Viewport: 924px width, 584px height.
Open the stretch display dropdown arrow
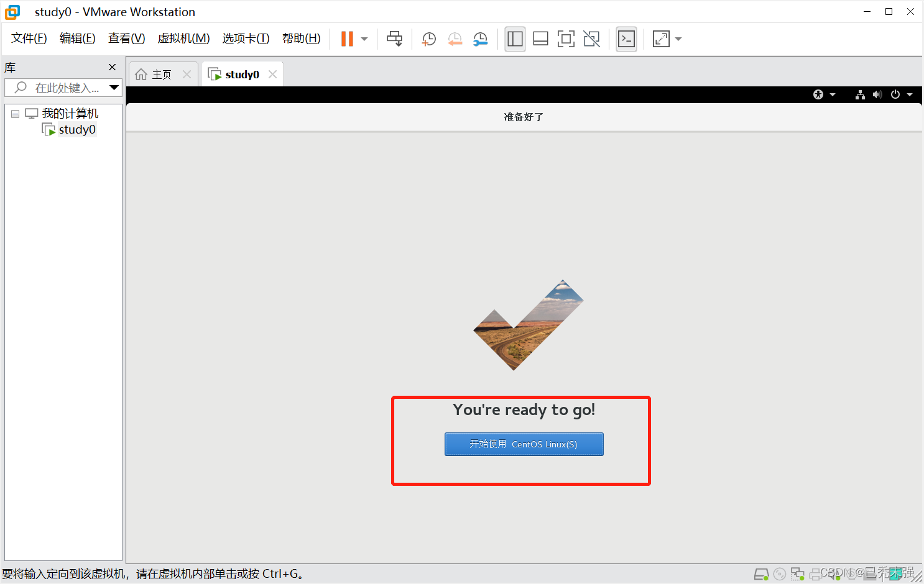click(x=678, y=39)
